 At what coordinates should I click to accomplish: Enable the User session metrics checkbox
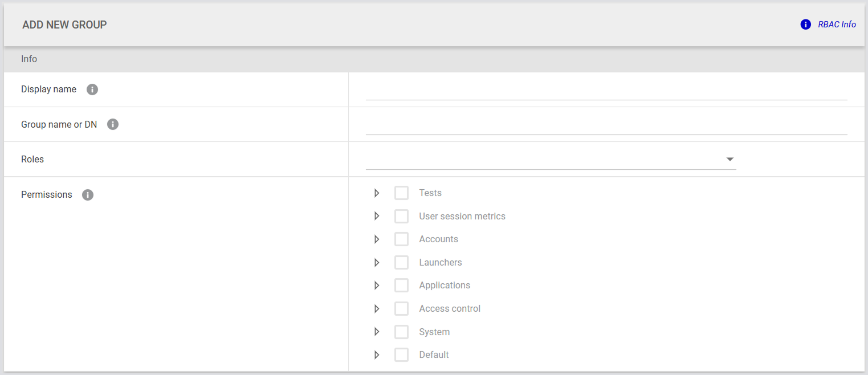[401, 217]
